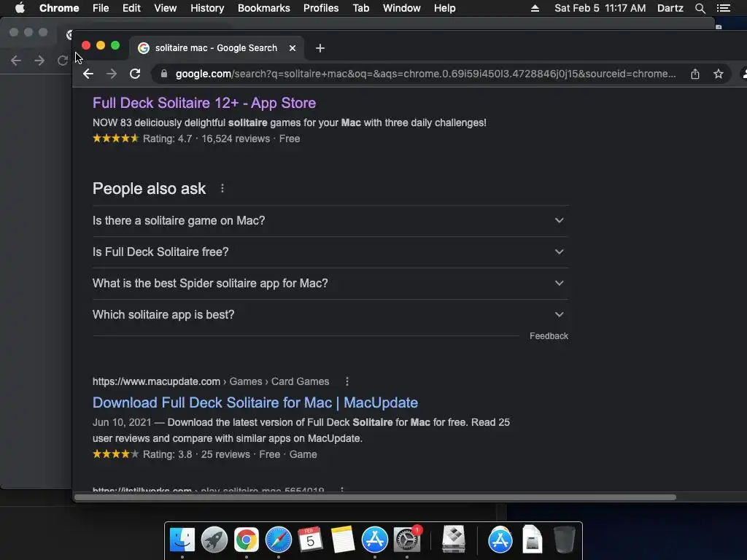Image resolution: width=747 pixels, height=560 pixels.
Task: Click the share icon in address bar
Action: (x=695, y=74)
